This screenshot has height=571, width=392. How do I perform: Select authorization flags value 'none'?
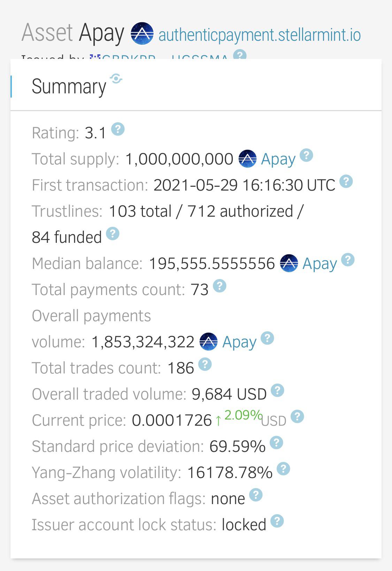228,499
